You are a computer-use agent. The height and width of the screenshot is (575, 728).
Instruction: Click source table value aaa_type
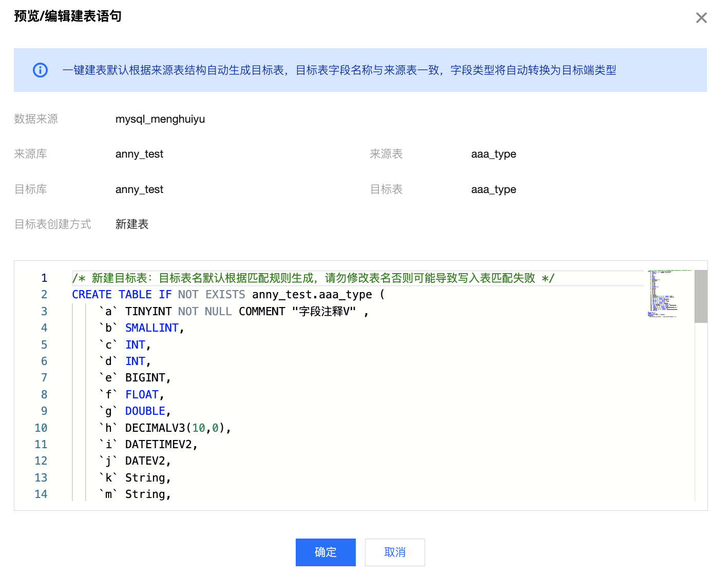click(493, 154)
